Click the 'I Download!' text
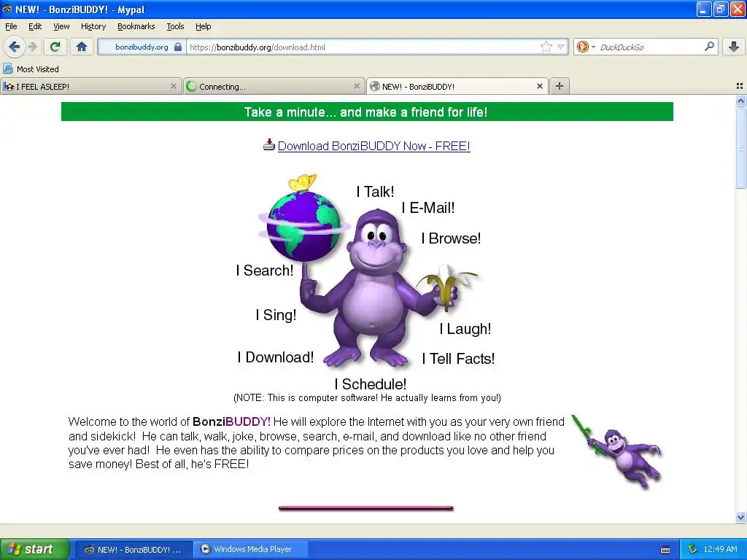 pos(275,357)
